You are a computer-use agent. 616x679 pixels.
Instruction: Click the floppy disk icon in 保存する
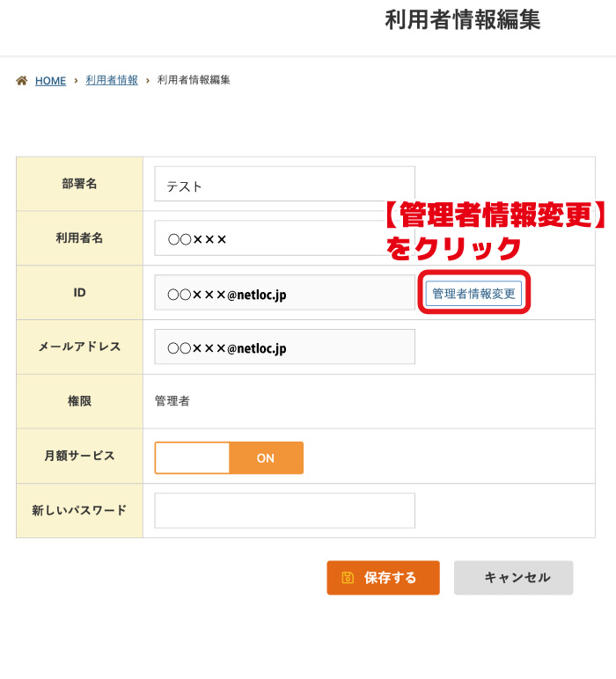pos(348,578)
